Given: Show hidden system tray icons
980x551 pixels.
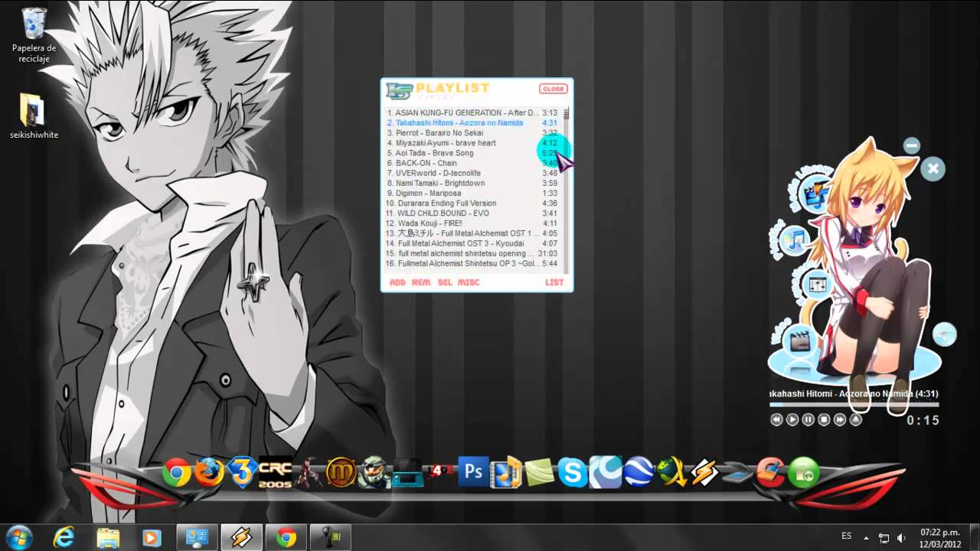Looking at the screenshot, I should tap(867, 538).
